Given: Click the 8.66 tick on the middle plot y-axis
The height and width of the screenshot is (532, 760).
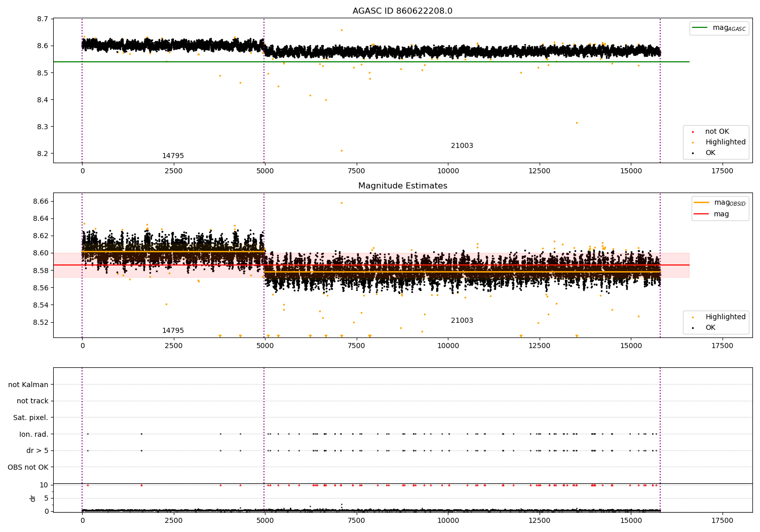Looking at the screenshot, I should pyautogui.click(x=41, y=202).
